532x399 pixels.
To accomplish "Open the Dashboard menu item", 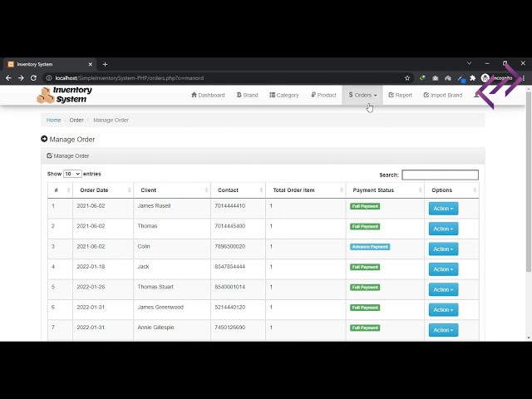I will pyautogui.click(x=208, y=95).
